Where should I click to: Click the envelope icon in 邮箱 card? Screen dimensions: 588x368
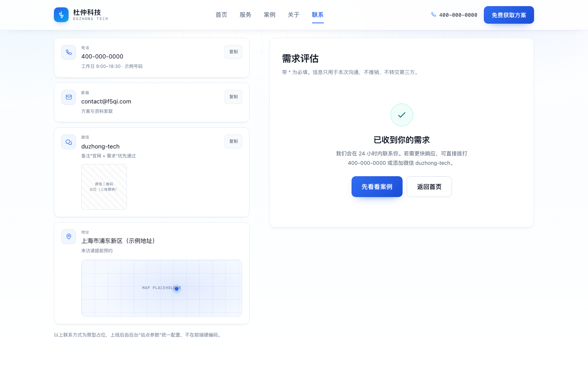69,97
